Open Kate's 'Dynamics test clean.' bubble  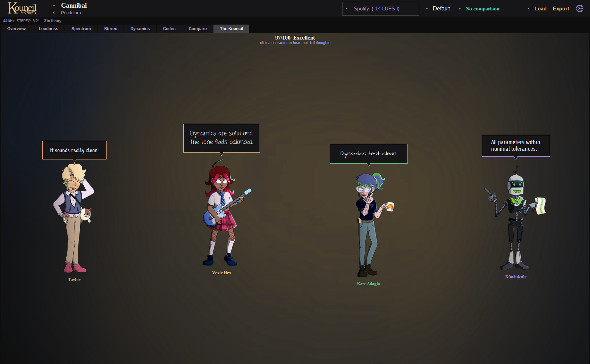pyautogui.click(x=369, y=154)
